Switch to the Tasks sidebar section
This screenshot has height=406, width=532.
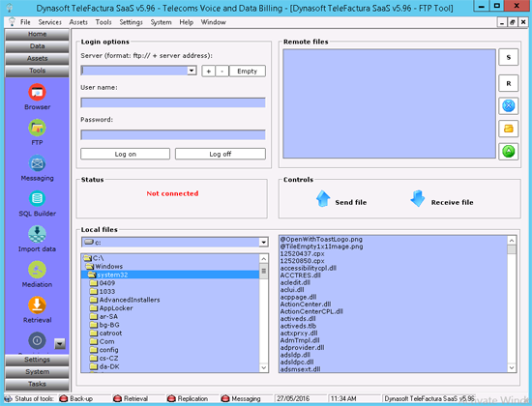pos(37,384)
